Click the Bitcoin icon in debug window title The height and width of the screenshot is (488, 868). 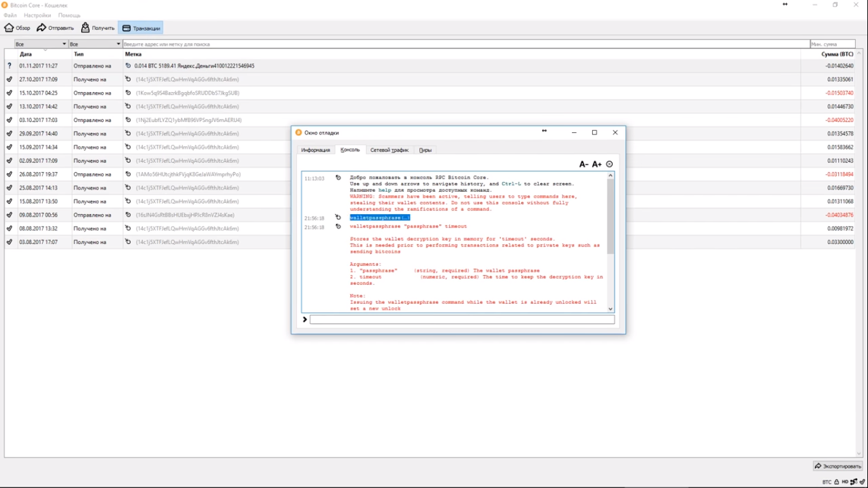299,133
